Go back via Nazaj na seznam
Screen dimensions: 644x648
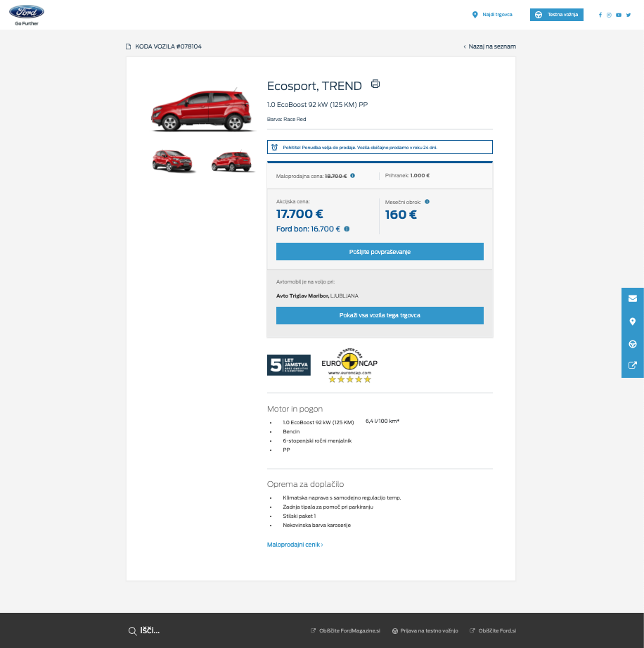[489, 46]
